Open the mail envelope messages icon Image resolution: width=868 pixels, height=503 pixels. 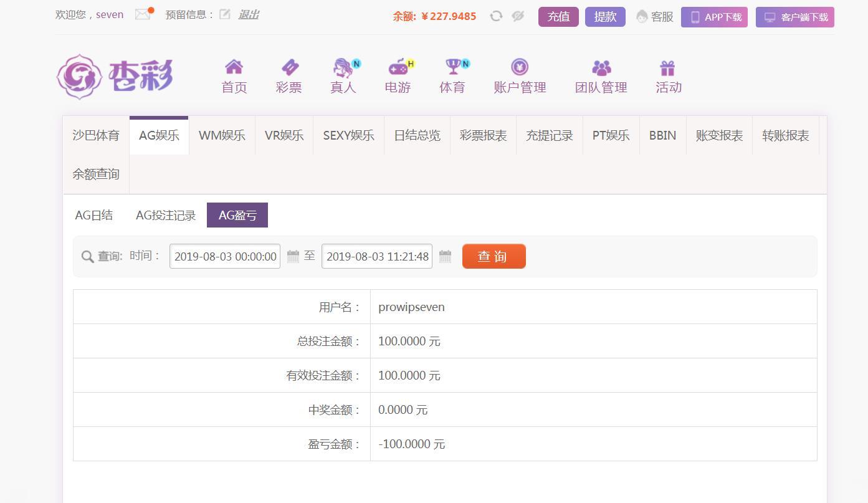(143, 14)
